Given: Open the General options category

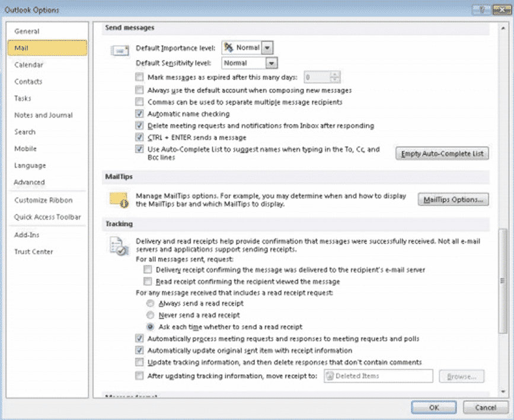Looking at the screenshot, I should (47, 31).
